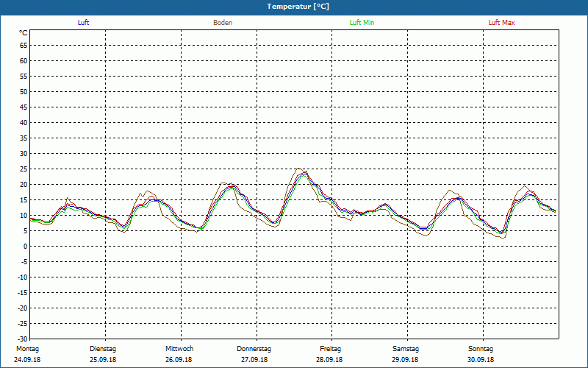Click the 35 value on y-axis
The height and width of the screenshot is (368, 588).
[x=24, y=138]
